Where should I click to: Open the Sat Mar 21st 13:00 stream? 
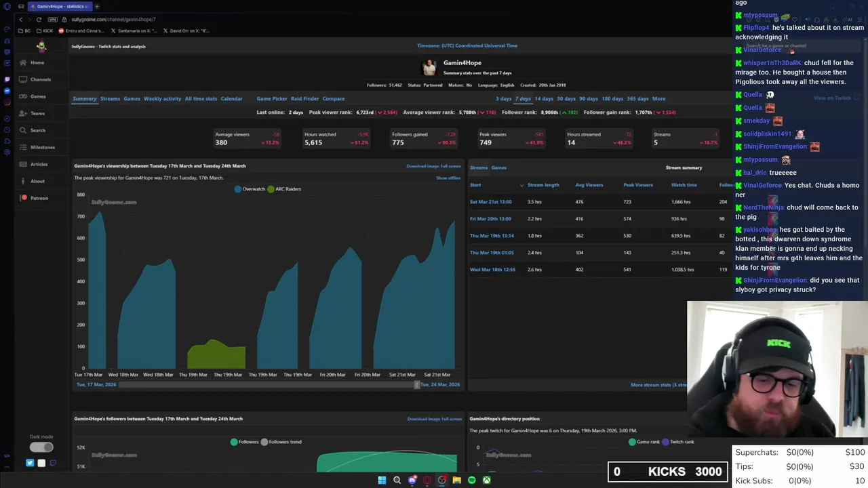[491, 202]
